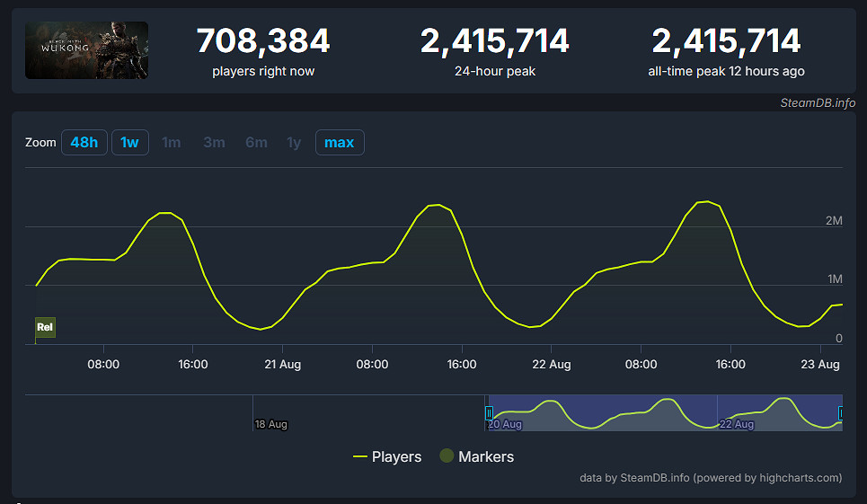Click the Rel release marker on chart
The height and width of the screenshot is (504, 867).
point(45,328)
